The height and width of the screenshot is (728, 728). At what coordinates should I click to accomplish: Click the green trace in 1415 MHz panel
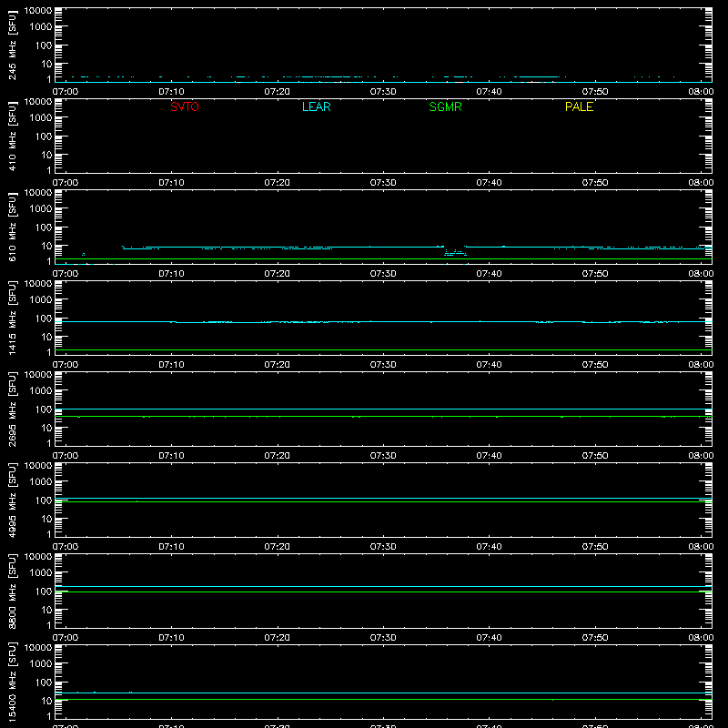point(383,349)
